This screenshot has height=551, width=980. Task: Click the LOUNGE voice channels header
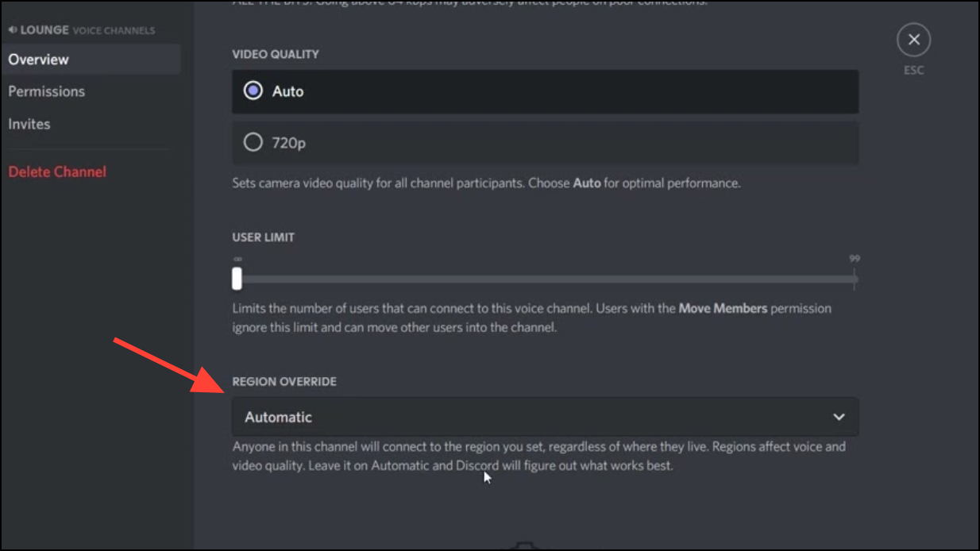[x=81, y=30]
